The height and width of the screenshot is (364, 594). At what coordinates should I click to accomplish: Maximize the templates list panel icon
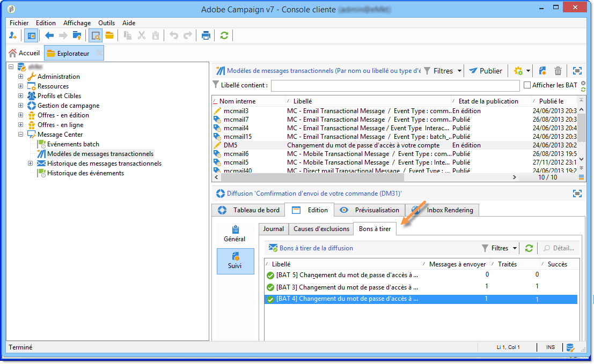coord(577,71)
